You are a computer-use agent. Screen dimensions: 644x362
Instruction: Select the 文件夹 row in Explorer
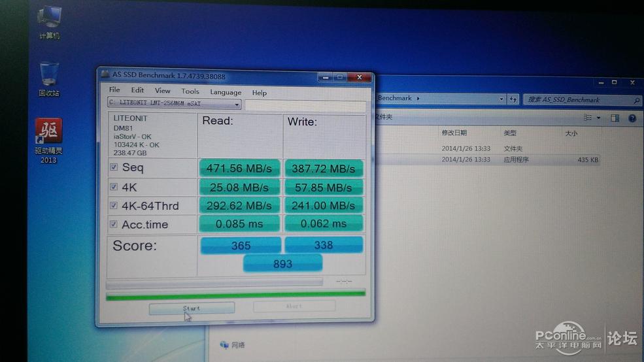(489, 148)
